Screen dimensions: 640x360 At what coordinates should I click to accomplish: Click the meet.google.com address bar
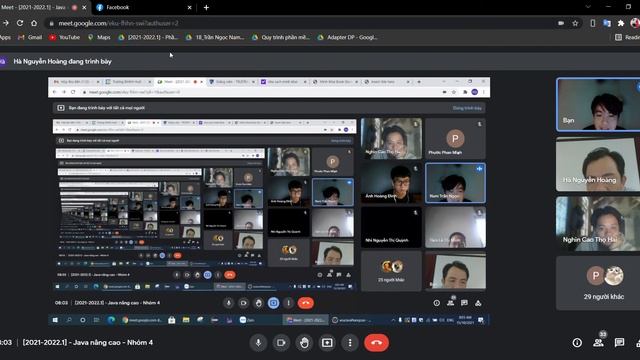click(302, 23)
